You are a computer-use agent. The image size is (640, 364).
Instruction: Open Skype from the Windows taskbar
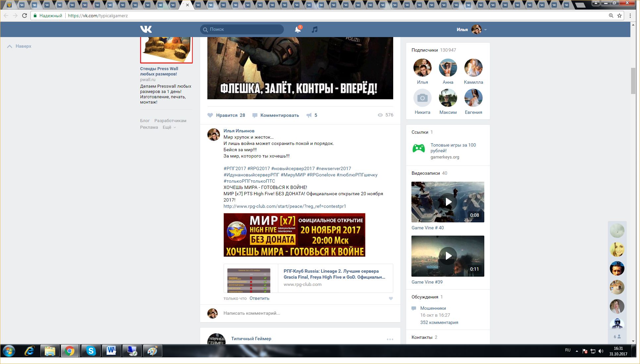coord(91,351)
